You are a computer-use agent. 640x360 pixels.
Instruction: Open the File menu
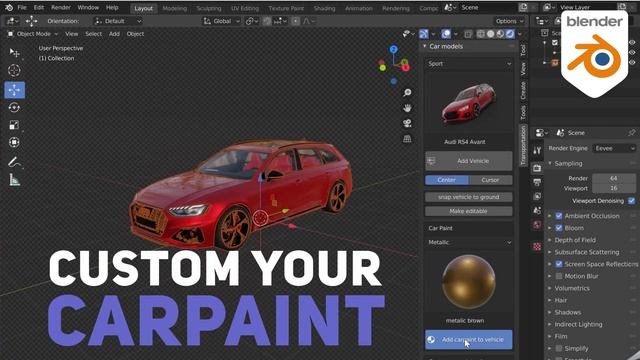(22, 7)
